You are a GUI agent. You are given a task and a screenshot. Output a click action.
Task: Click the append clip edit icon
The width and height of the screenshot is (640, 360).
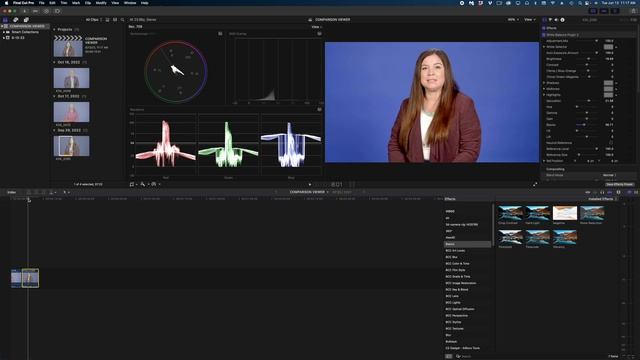point(44,192)
